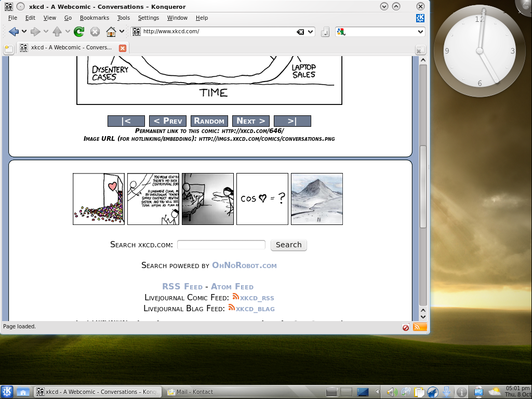Click the Home icon in the toolbar
The height and width of the screenshot is (399, 532).
(x=111, y=32)
